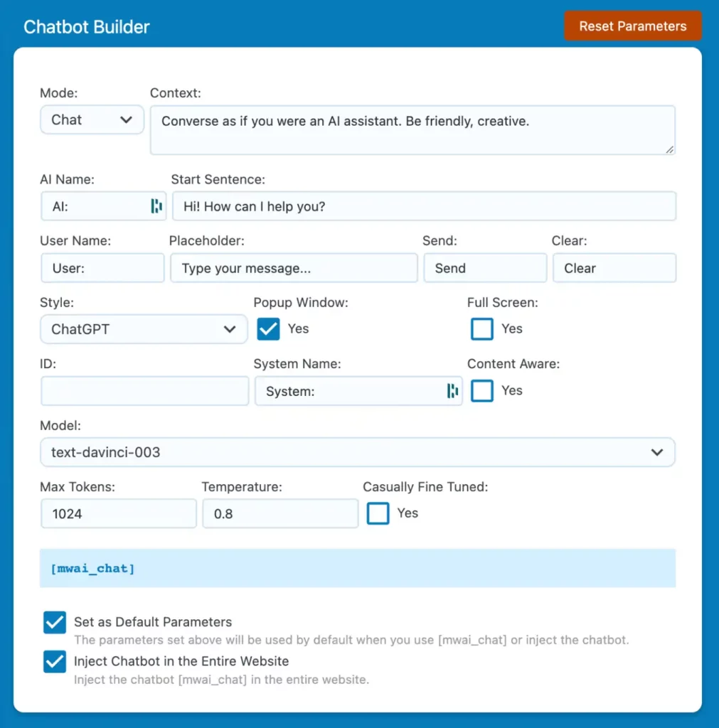
Task: Click the Yes label beside Content Aware
Action: coord(512,390)
